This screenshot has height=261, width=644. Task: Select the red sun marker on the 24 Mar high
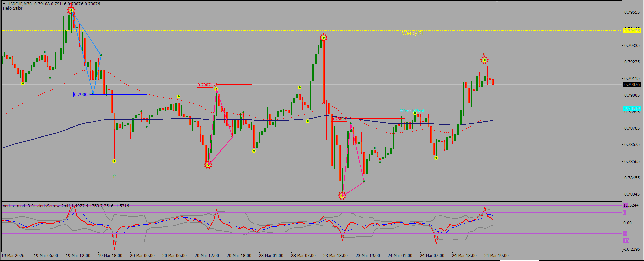pos(484,60)
